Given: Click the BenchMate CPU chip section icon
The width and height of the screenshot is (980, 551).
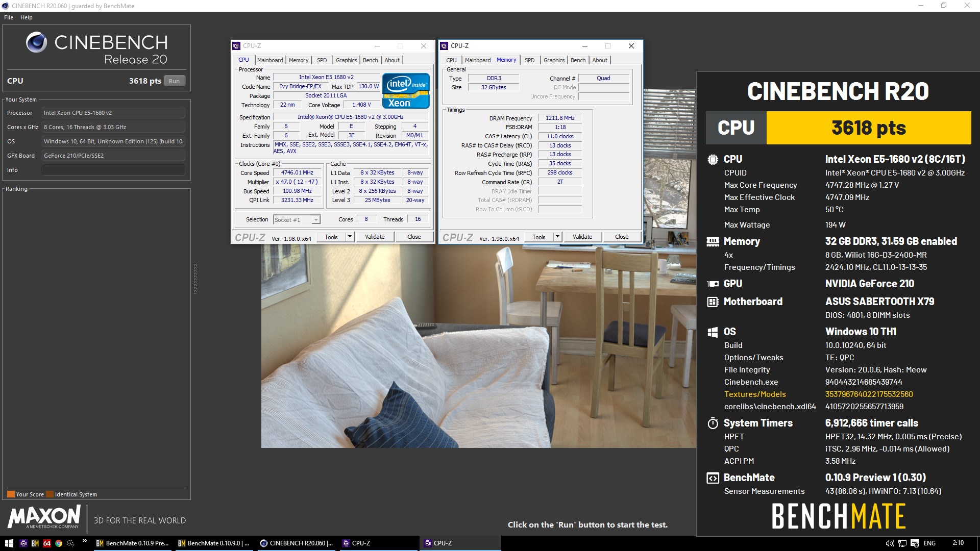Looking at the screenshot, I should (713, 159).
